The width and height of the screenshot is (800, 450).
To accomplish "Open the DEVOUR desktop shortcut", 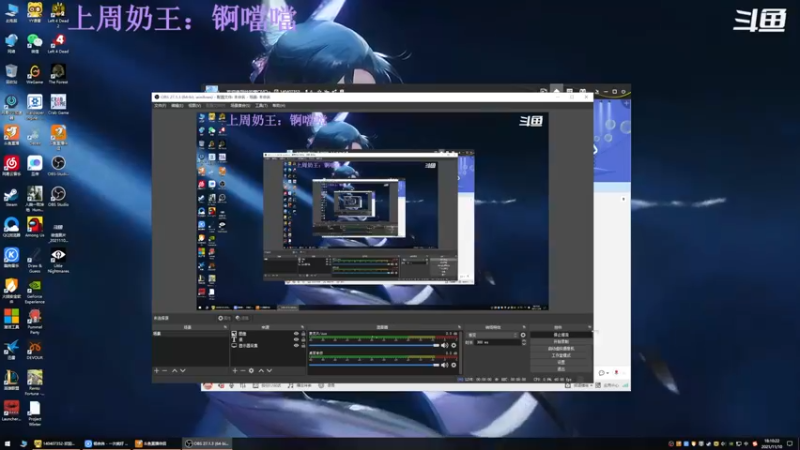I will 35,350.
